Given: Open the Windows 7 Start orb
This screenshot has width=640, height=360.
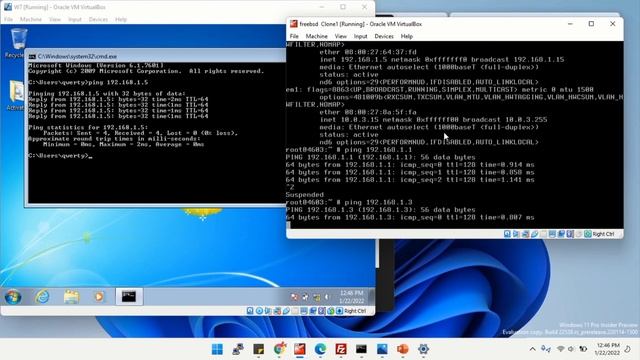Looking at the screenshot, I should 13,296.
